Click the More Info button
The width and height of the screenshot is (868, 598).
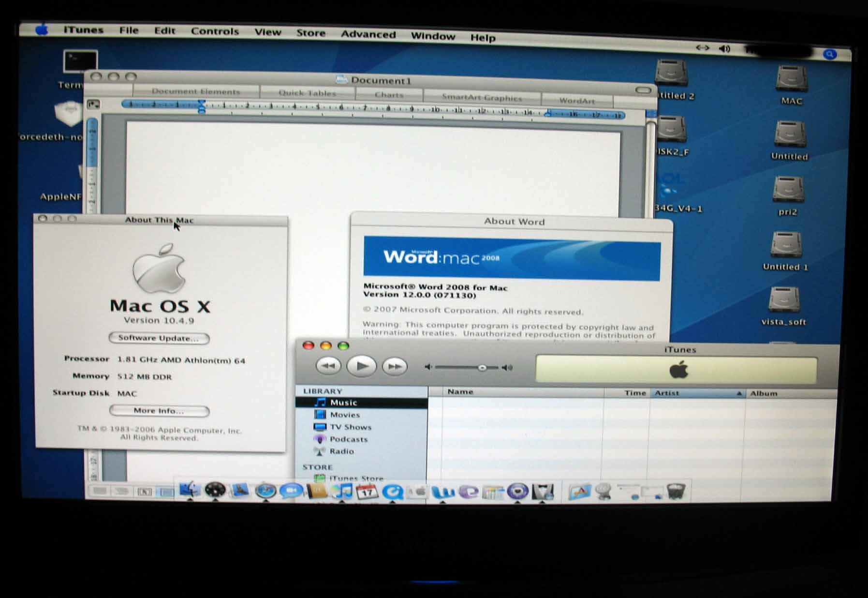point(159,411)
